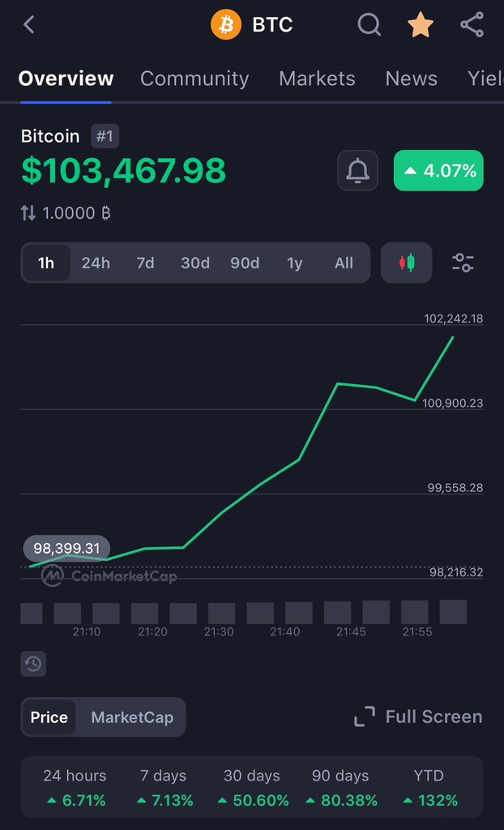The height and width of the screenshot is (830, 504).
Task: Open the Overview tab
Action: (66, 79)
